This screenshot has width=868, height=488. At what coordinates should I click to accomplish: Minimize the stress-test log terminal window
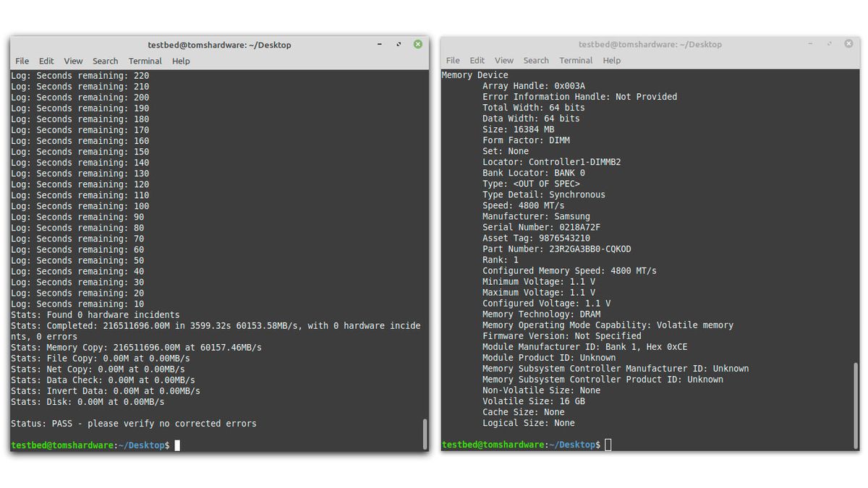380,44
